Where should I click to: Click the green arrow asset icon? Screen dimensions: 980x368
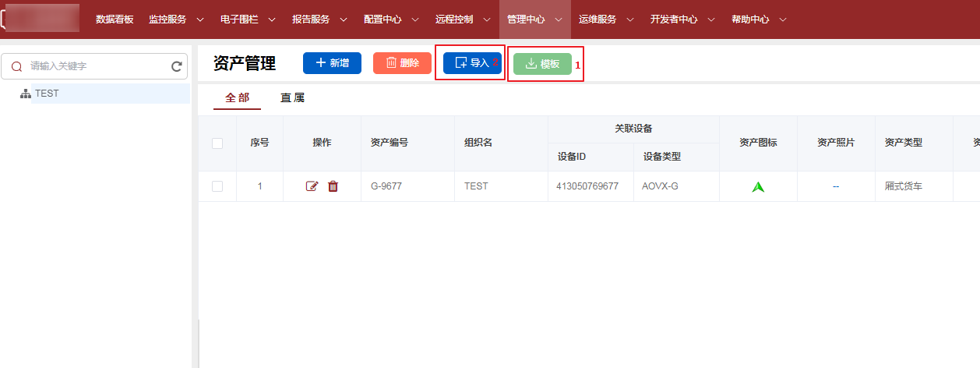[758, 187]
